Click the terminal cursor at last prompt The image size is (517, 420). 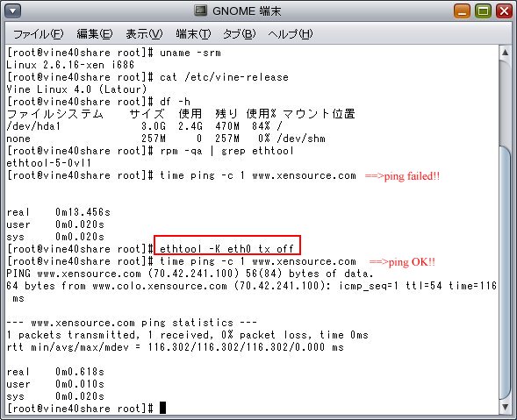[162, 408]
